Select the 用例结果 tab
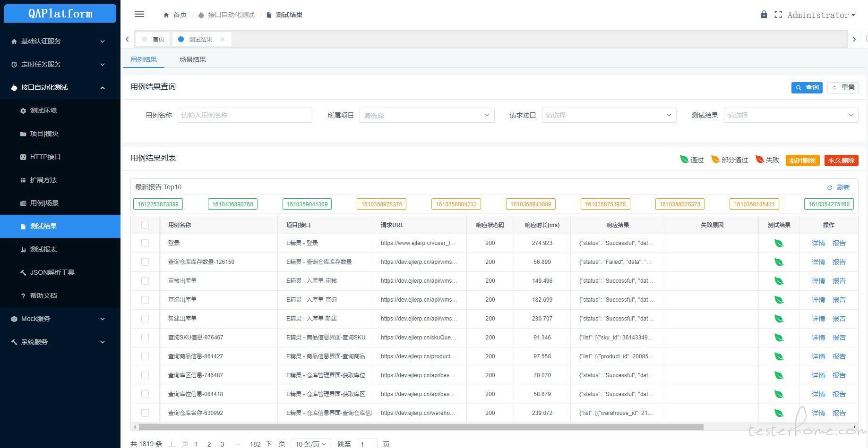This screenshot has height=448, width=868. click(144, 59)
